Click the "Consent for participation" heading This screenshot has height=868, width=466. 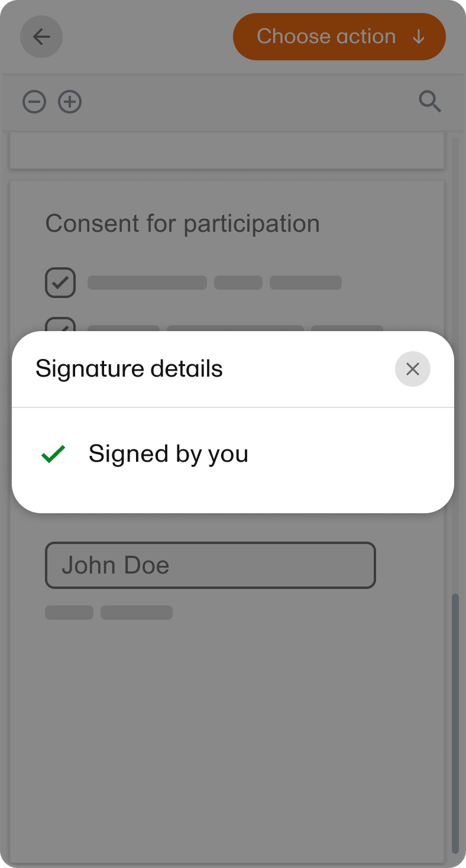click(182, 224)
